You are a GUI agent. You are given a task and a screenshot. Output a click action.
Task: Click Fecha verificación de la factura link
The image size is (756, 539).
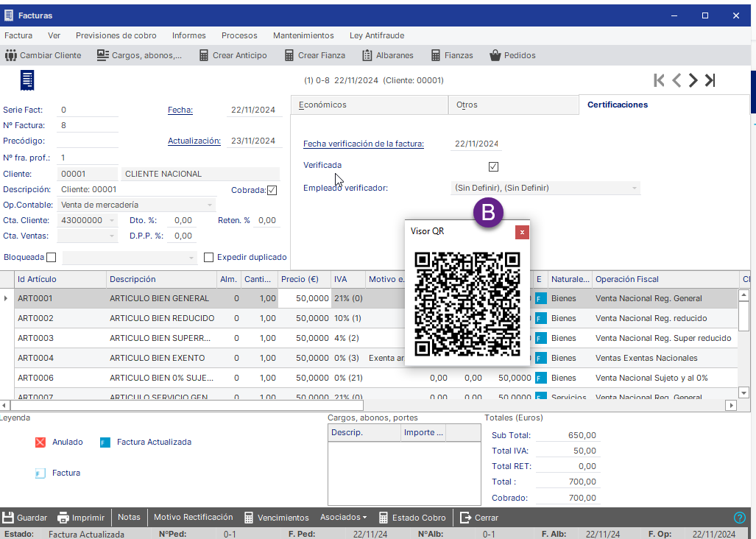click(364, 144)
